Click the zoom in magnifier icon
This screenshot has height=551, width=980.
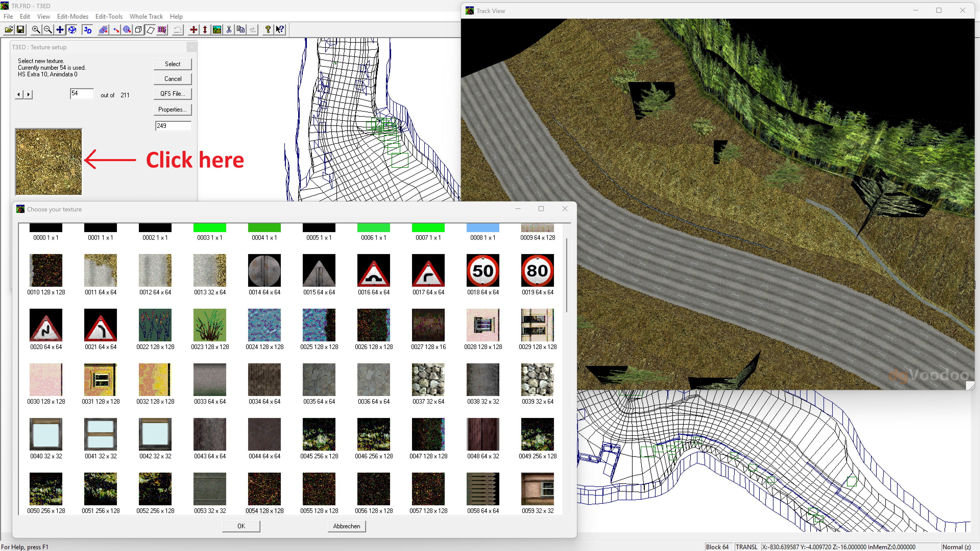click(36, 29)
